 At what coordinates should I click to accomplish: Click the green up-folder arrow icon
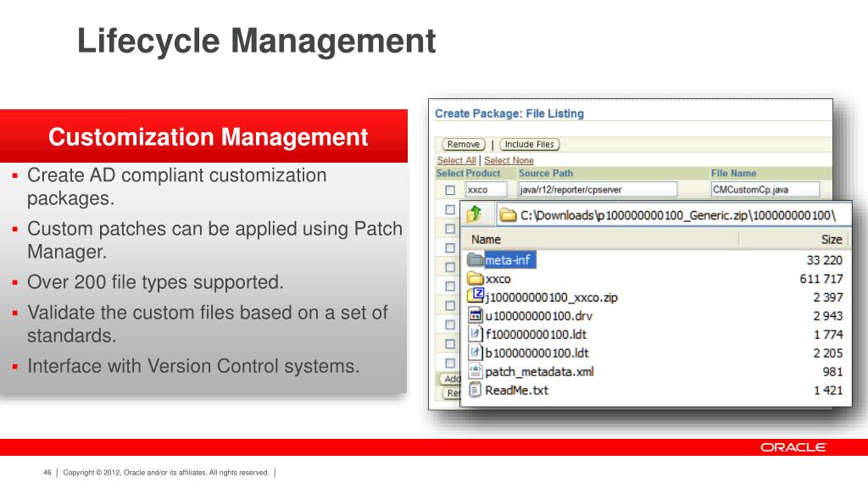(474, 213)
